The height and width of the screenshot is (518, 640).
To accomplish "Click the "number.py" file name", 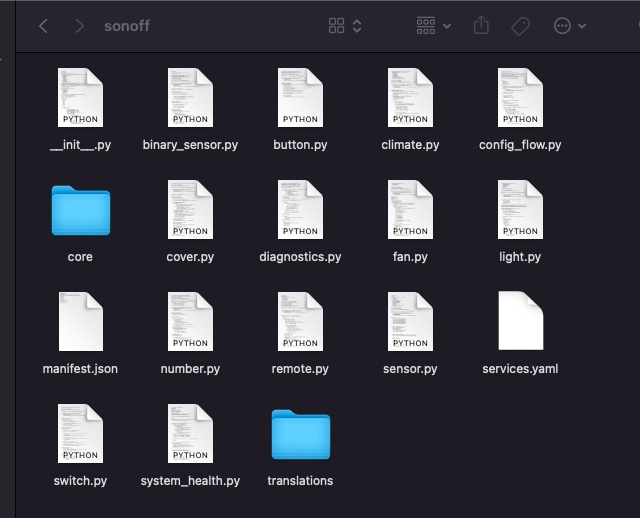I will point(190,369).
